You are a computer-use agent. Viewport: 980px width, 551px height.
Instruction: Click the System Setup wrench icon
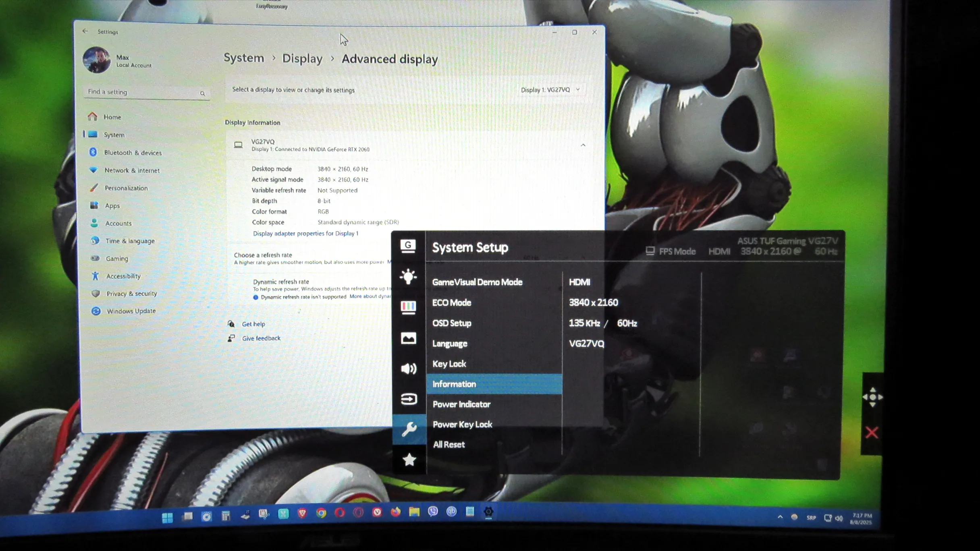tap(409, 429)
